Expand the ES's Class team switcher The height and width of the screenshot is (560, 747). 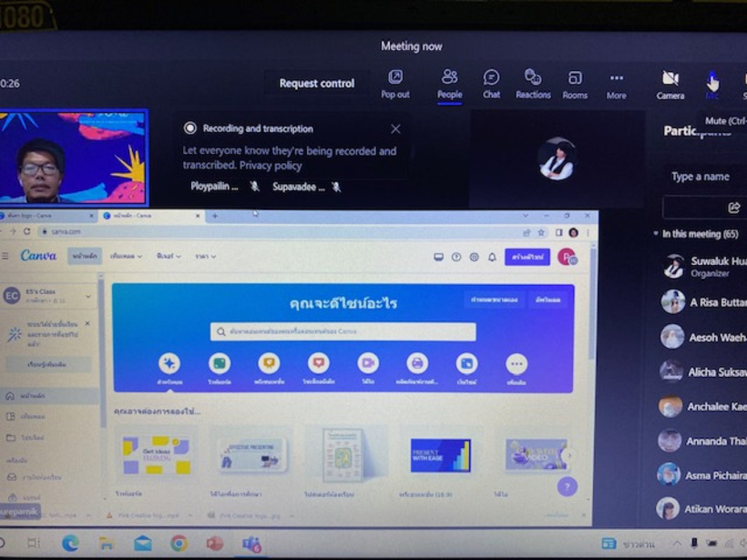tap(87, 297)
